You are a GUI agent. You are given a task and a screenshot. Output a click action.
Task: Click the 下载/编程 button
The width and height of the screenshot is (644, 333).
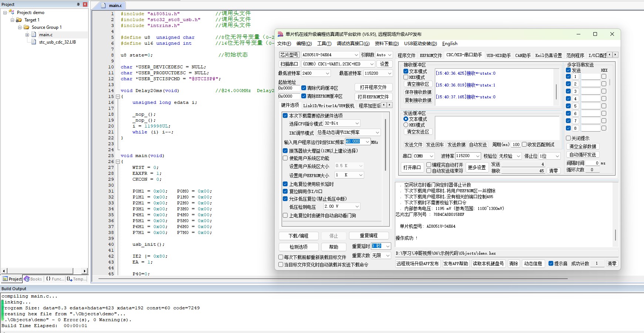click(x=298, y=236)
